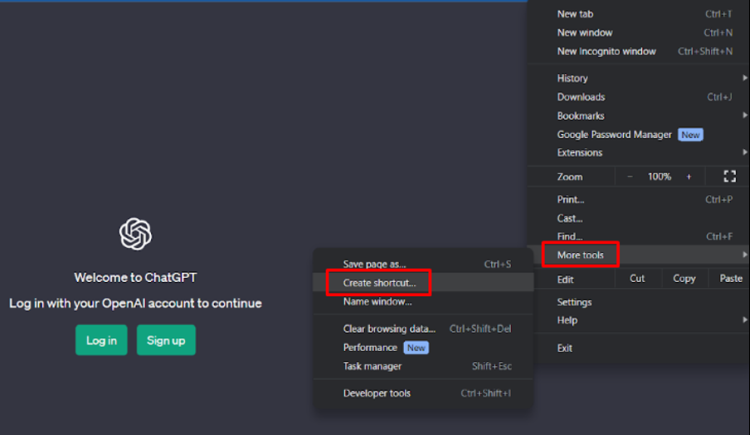This screenshot has height=435, width=750.
Task: Open the Help submenu
Action: click(x=567, y=320)
